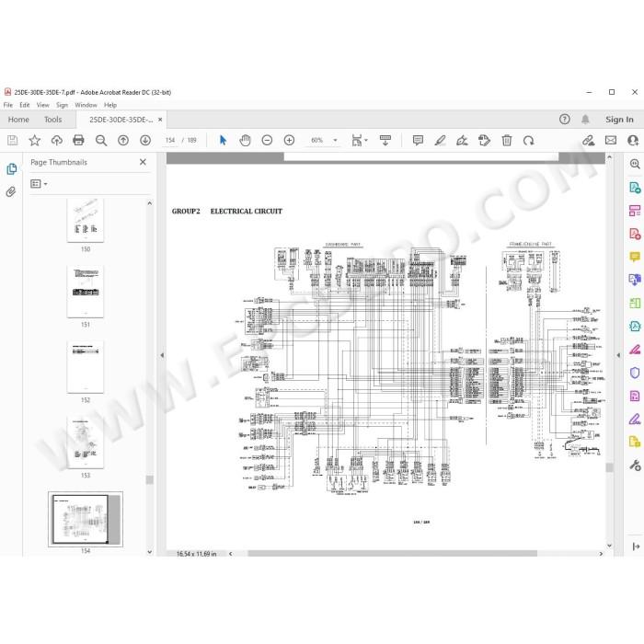Go to the previous page arrow
The width and height of the screenshot is (644, 644).
[x=123, y=141]
